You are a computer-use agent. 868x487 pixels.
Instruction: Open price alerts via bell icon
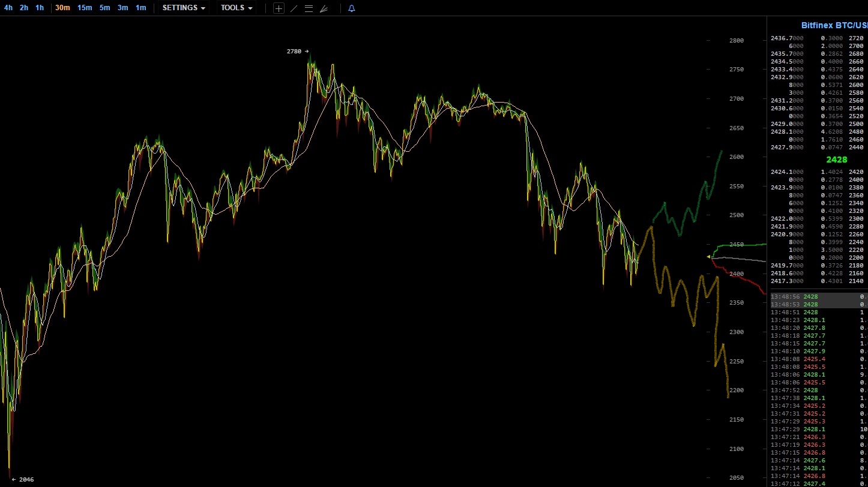click(x=352, y=8)
